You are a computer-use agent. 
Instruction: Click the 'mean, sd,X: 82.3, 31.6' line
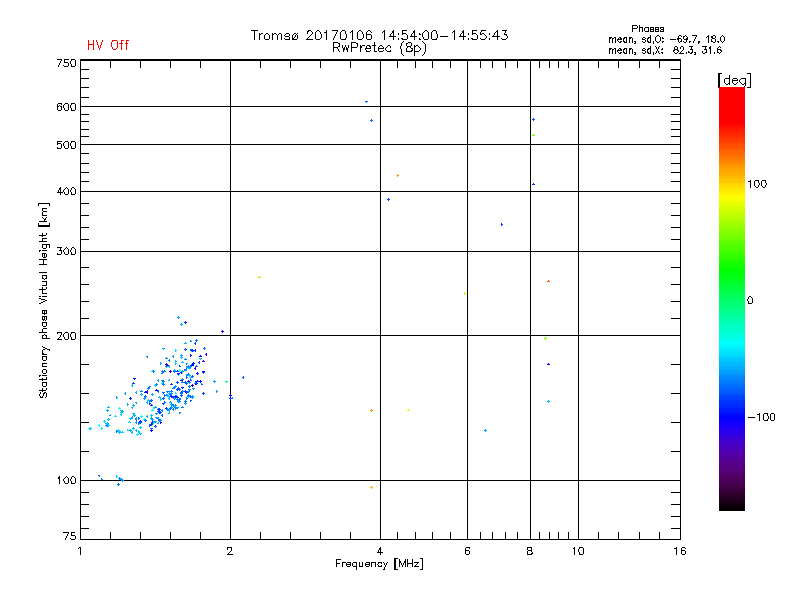(x=665, y=50)
